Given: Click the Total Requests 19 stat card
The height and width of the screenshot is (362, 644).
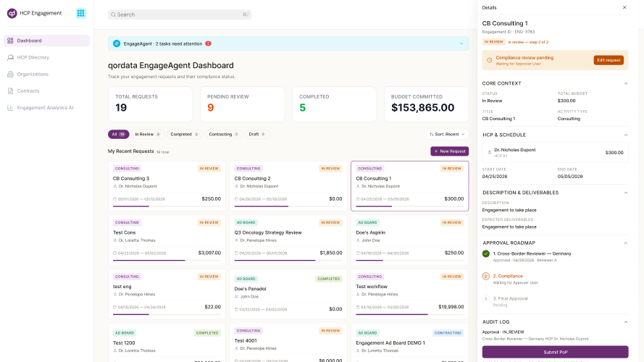Looking at the screenshot, I should [x=151, y=104].
